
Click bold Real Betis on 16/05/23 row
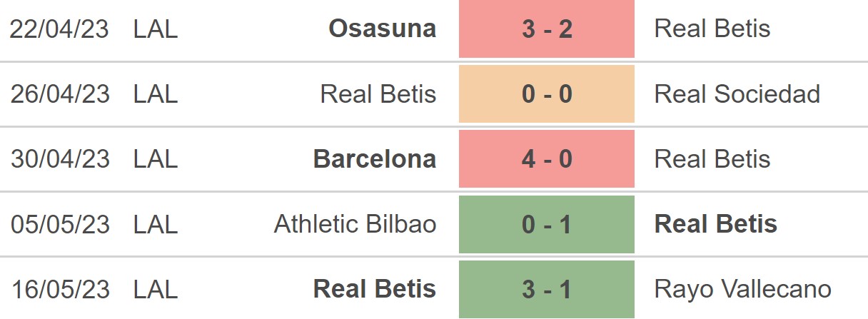coord(374,289)
